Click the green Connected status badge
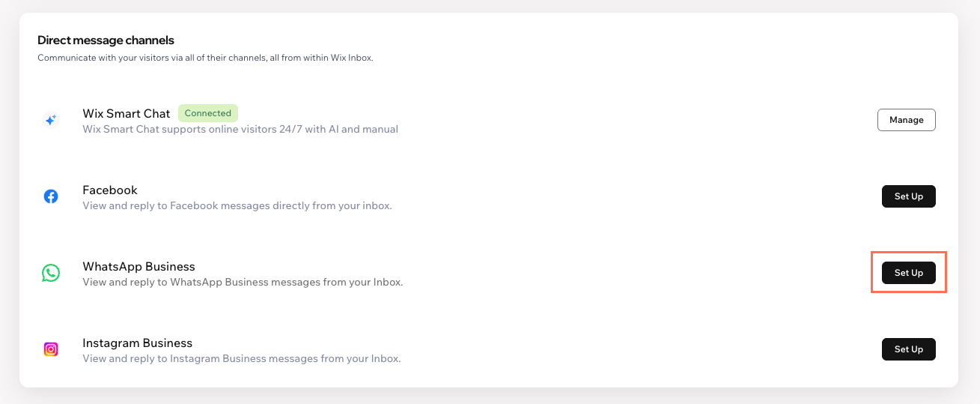 coord(207,113)
